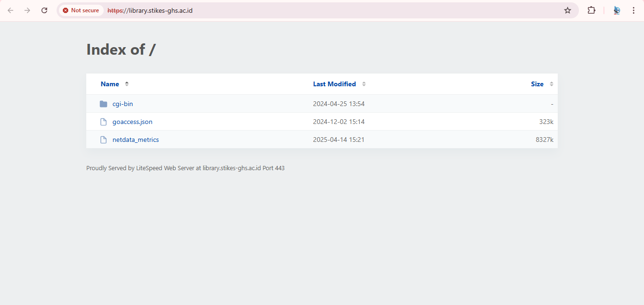Click the browser back arrow
The width and height of the screenshot is (644, 305).
click(x=10, y=10)
